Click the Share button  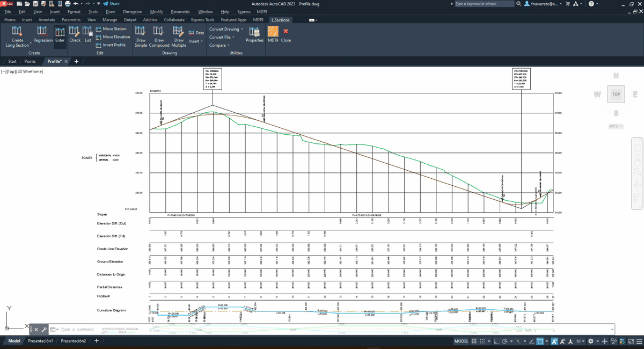coord(112,4)
